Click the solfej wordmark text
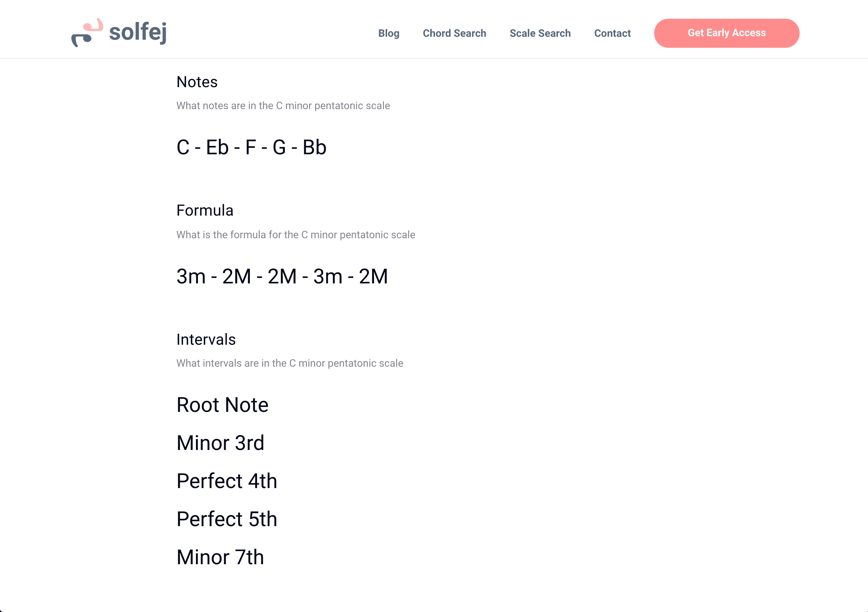This screenshot has width=868, height=612. (x=138, y=33)
